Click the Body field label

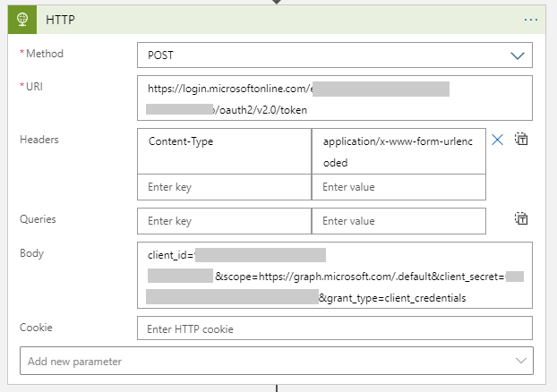(x=31, y=253)
